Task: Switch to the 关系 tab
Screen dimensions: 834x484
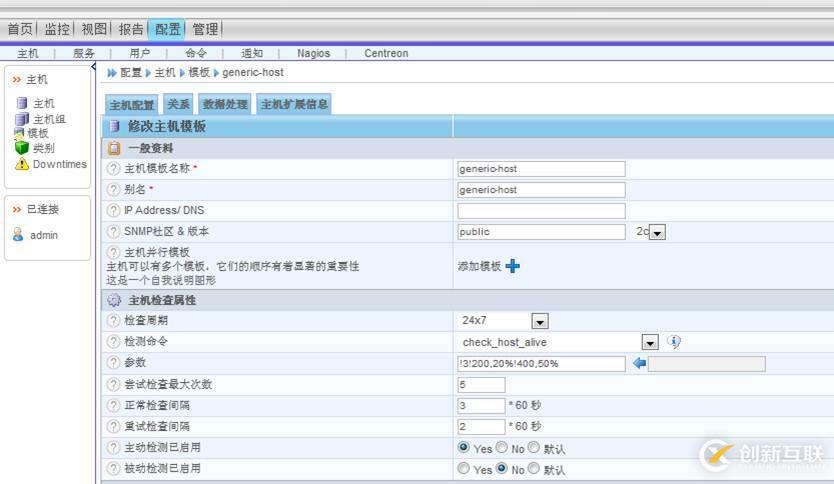Action: coord(178,104)
